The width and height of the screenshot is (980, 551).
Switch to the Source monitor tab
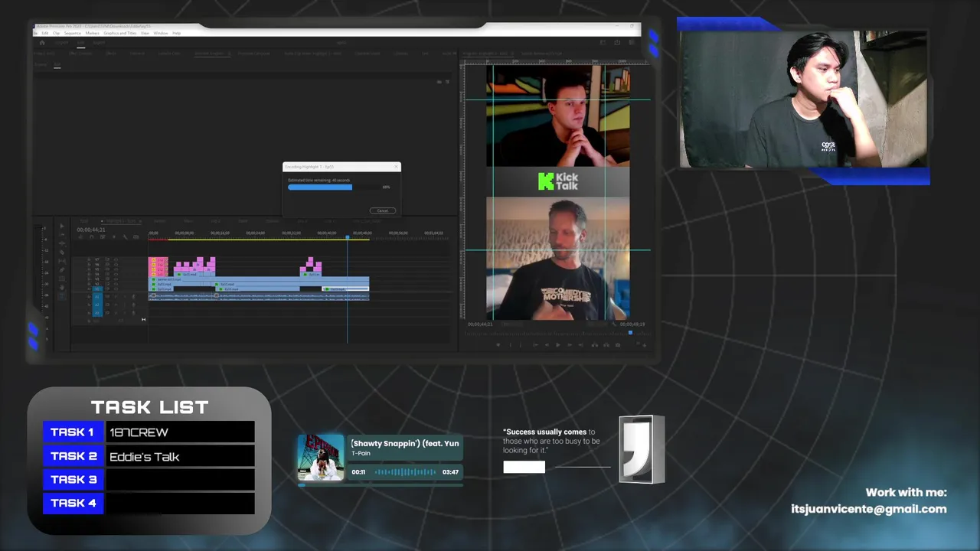541,54
